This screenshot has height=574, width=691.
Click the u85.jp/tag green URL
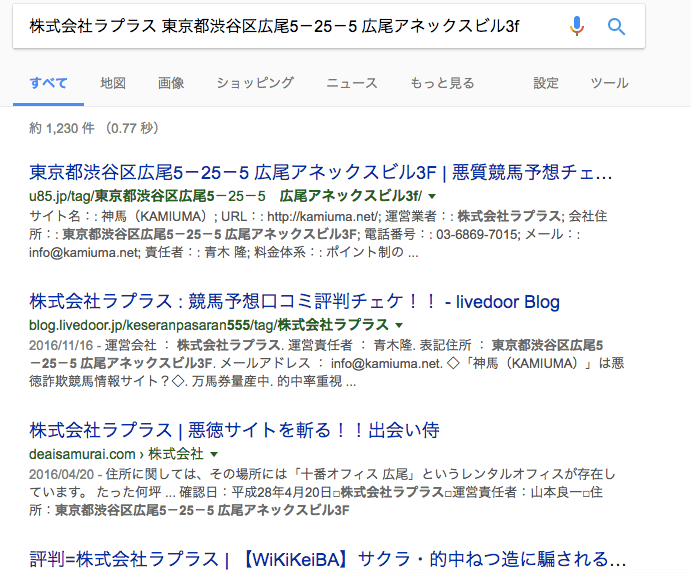(x=226, y=196)
